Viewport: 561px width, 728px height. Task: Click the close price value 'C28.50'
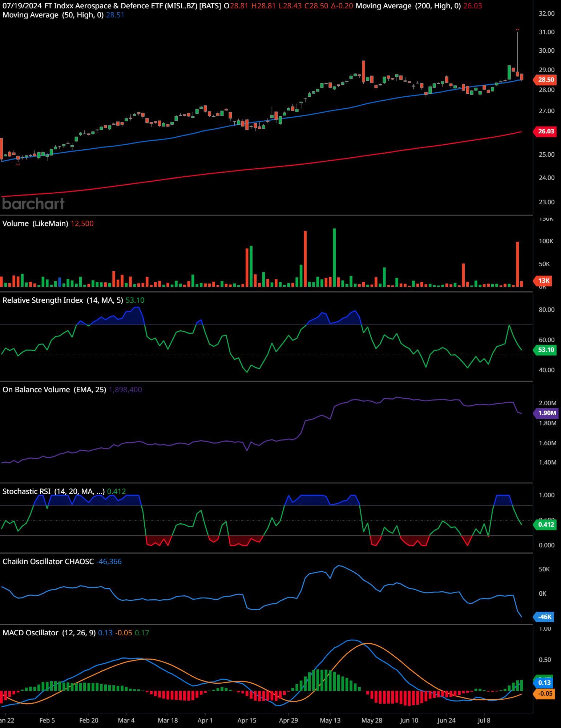[x=316, y=6]
